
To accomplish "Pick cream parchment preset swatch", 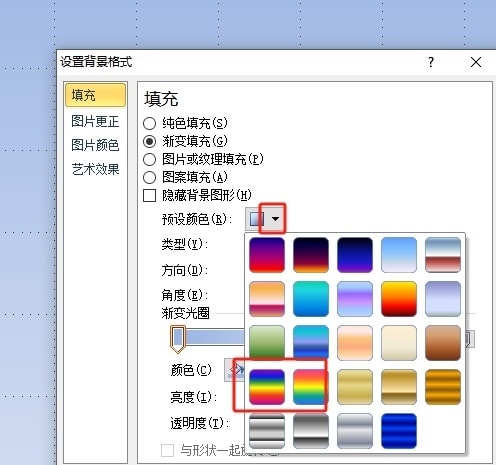I will pyautogui.click(x=399, y=343).
